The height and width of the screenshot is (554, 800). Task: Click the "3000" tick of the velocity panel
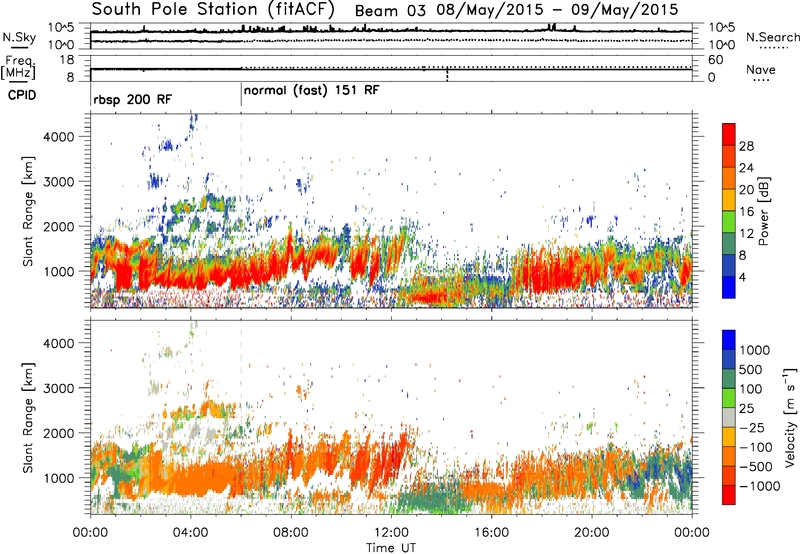point(58,388)
